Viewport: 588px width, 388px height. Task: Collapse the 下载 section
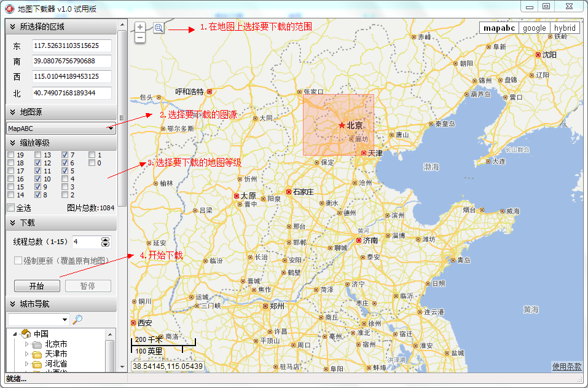tap(12, 223)
